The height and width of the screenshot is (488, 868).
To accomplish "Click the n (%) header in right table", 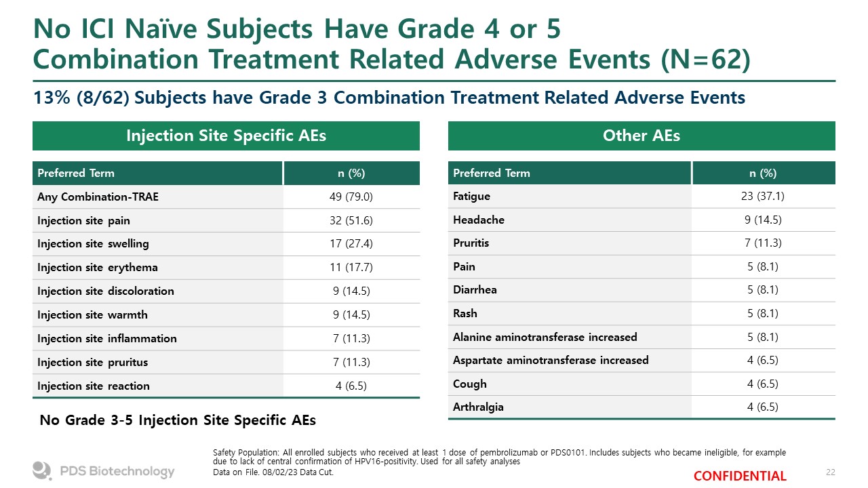I will [763, 173].
